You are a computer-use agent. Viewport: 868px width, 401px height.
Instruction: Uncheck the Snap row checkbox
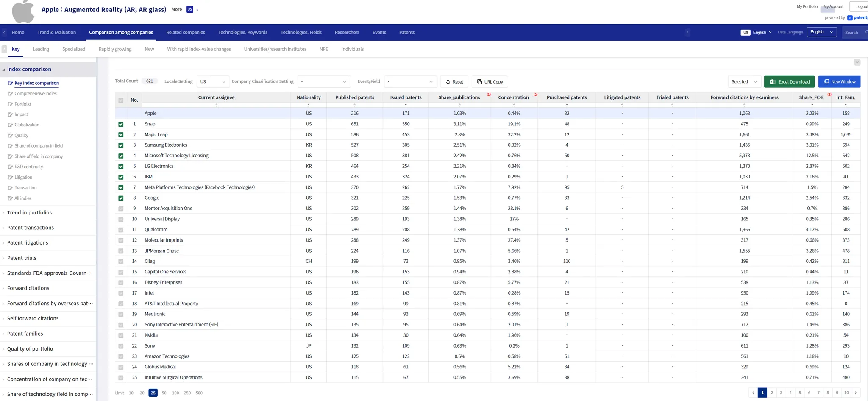pyautogui.click(x=121, y=124)
